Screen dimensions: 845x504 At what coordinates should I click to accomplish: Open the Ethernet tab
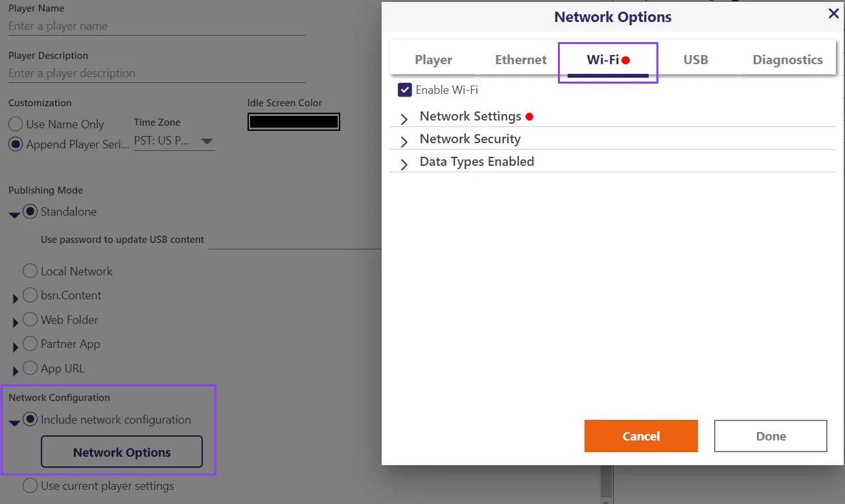pyautogui.click(x=521, y=60)
